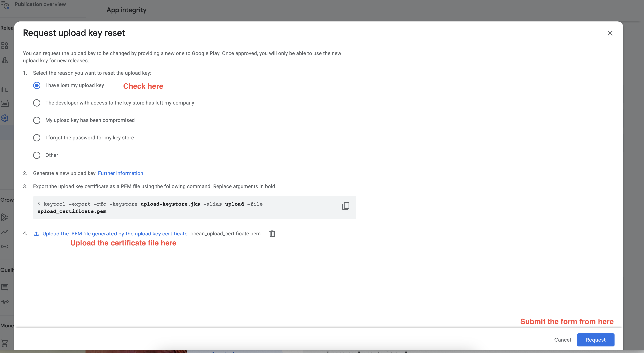The image size is (644, 353).
Task: Click the setup gear icon in sidebar
Action: click(5, 118)
